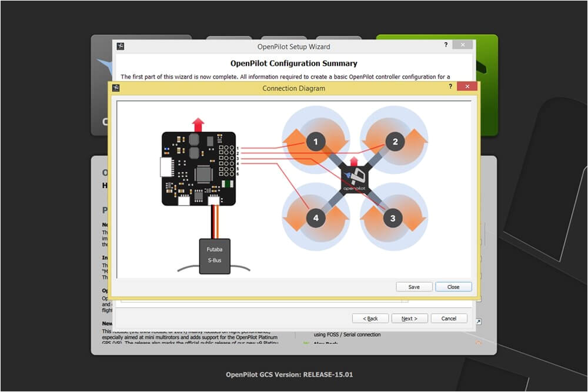The width and height of the screenshot is (588, 392).
Task: Cancel the OpenPilot Setup Wizard
Action: pyautogui.click(x=449, y=318)
